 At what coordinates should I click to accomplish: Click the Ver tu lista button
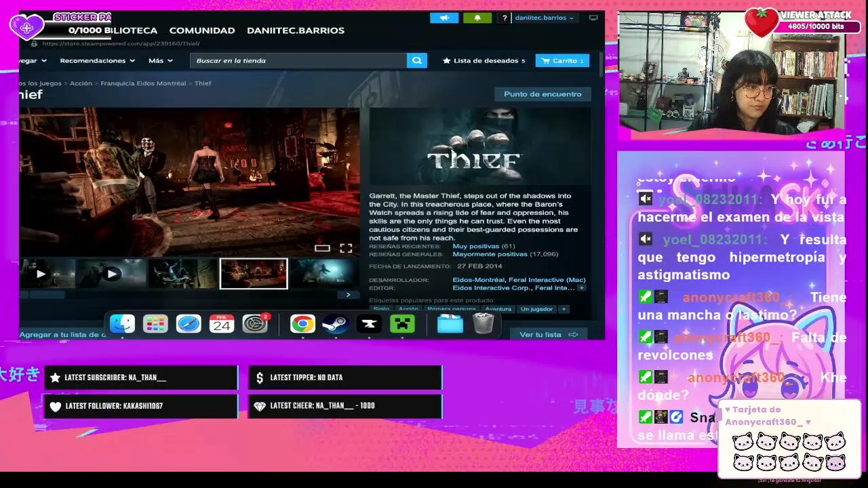tap(549, 334)
